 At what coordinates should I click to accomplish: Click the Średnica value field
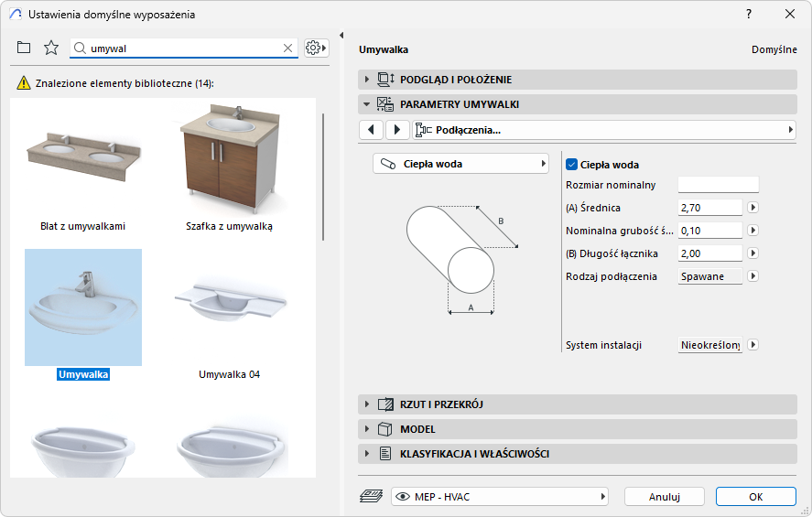[x=709, y=208]
